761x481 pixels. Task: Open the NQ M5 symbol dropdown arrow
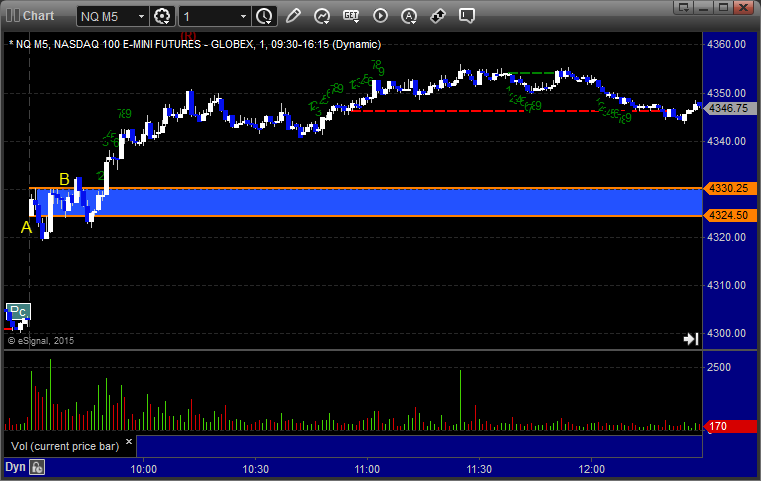pyautogui.click(x=141, y=17)
